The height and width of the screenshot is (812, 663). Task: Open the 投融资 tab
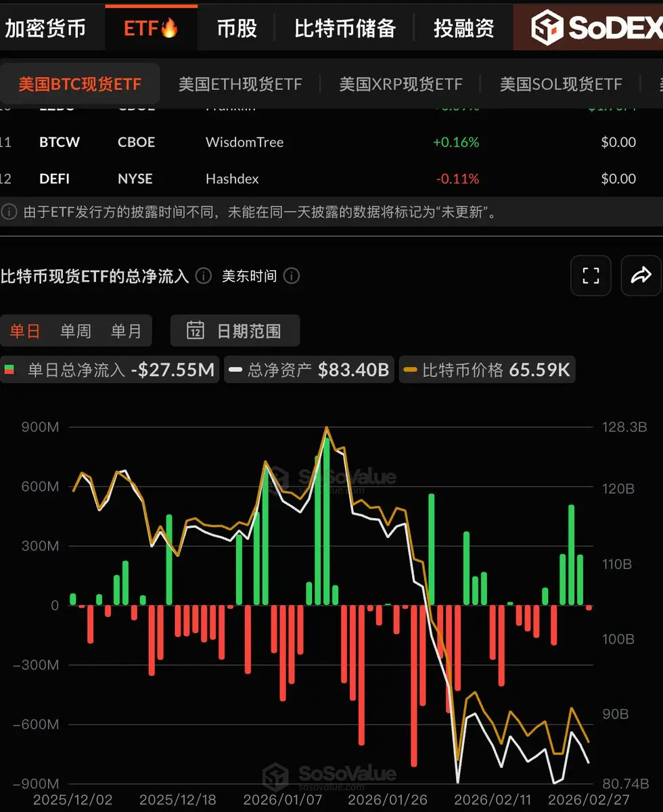pos(464,28)
